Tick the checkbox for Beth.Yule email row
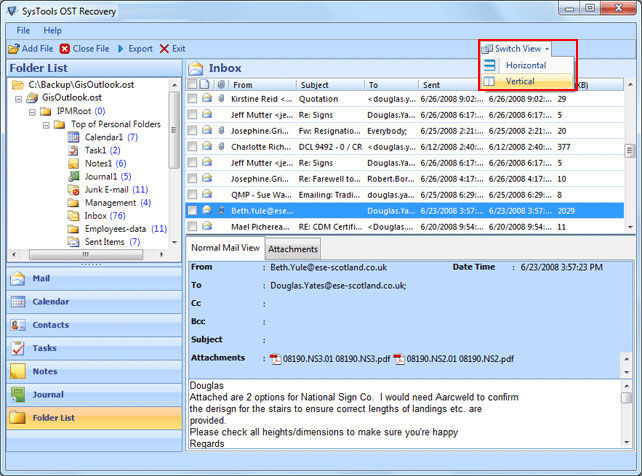The width and height of the screenshot is (642, 476). 192,211
